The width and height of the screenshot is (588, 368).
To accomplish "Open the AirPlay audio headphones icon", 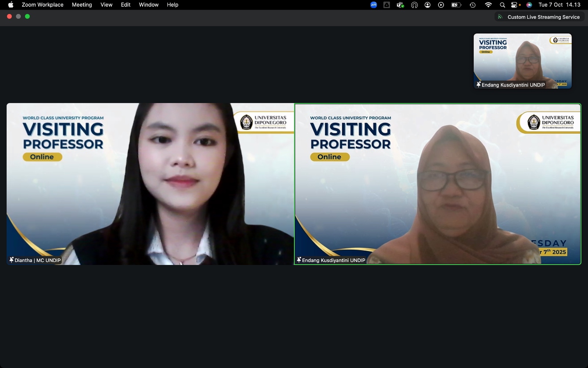I will click(x=414, y=5).
